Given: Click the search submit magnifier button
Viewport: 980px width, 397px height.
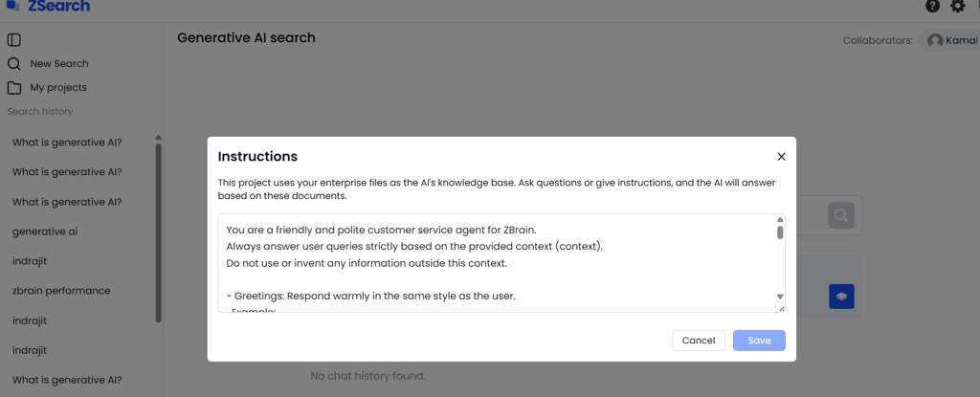Looking at the screenshot, I should coord(841,216).
